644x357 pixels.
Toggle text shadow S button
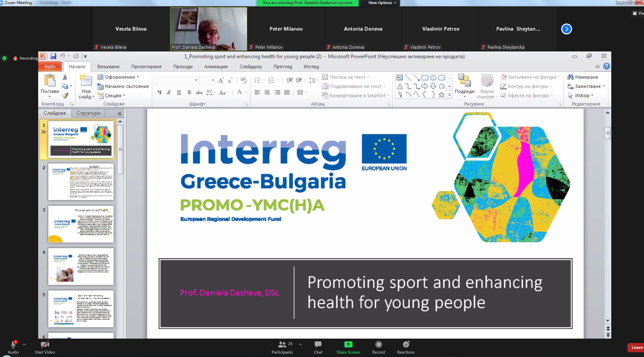[189, 92]
